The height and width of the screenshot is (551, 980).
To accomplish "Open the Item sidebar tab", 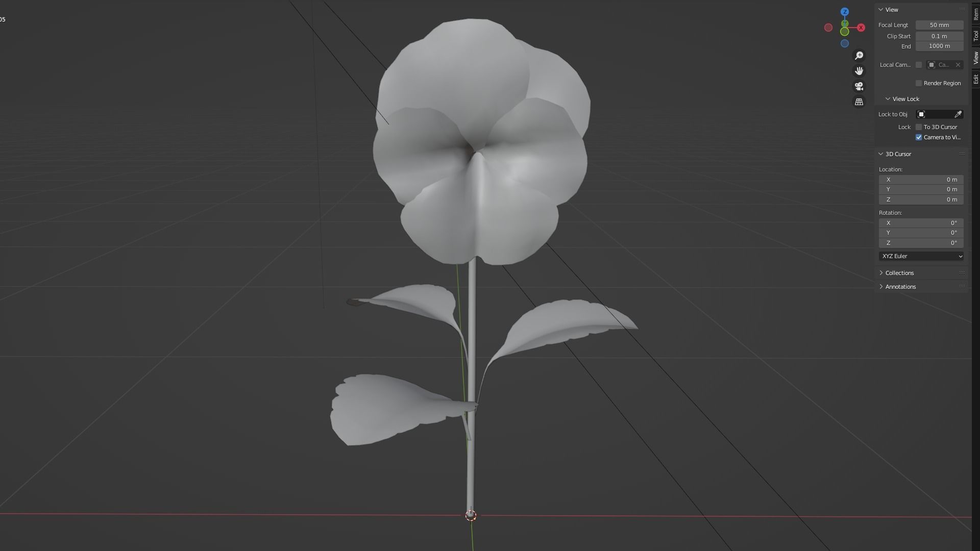I will 975,14.
